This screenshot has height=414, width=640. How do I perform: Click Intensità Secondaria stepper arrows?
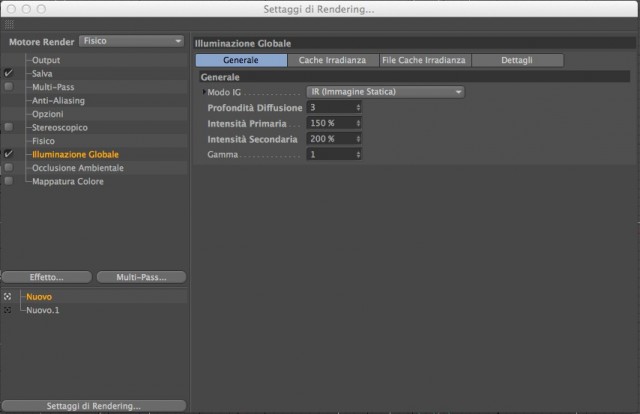(358, 139)
